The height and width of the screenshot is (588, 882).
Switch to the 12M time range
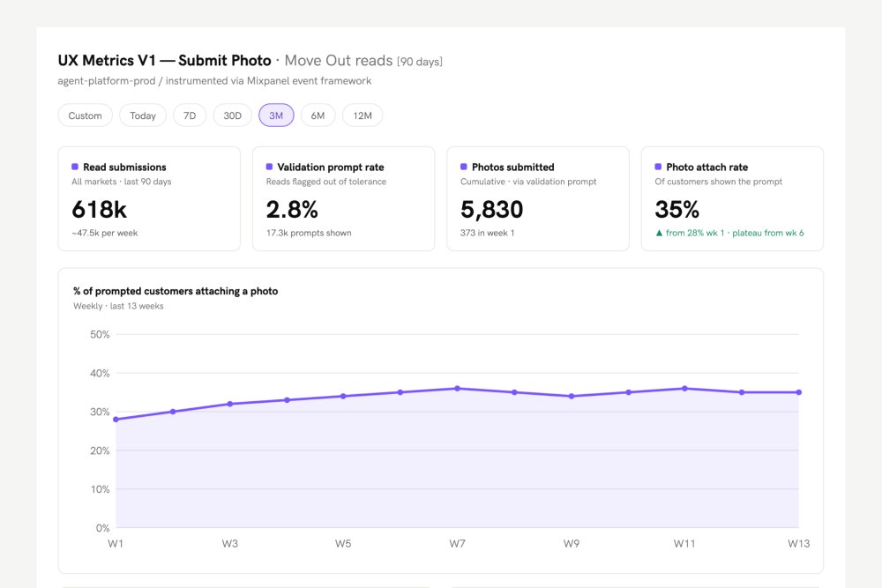[x=363, y=115]
